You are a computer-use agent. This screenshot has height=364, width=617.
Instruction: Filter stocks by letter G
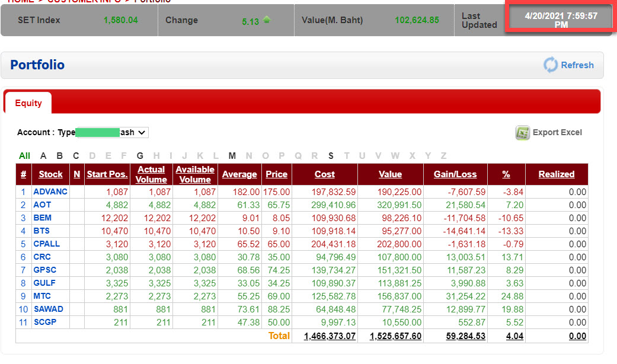click(x=140, y=156)
